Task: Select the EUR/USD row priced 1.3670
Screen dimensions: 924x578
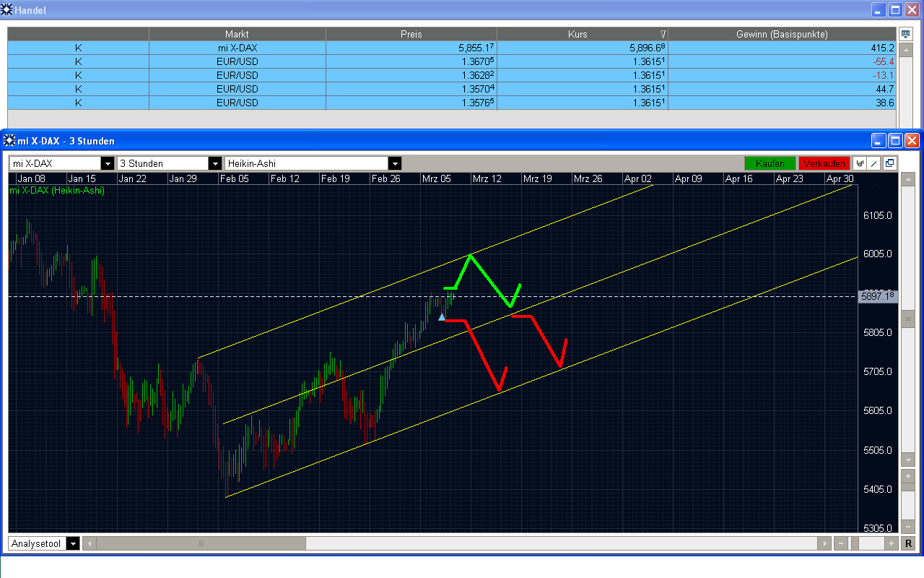Action: (452, 61)
